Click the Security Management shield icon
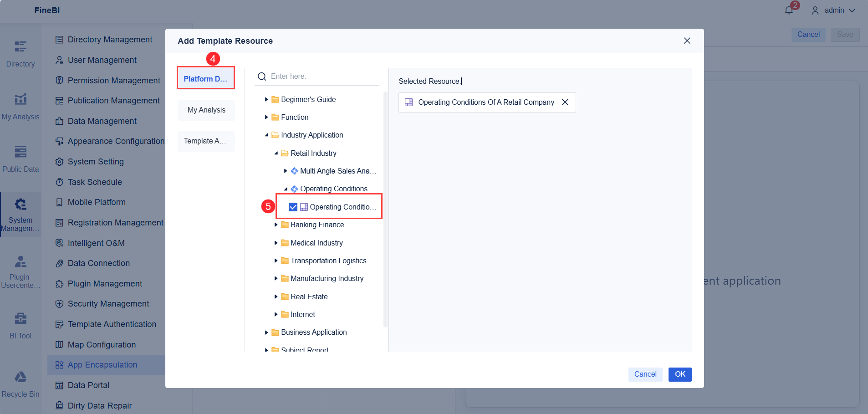Image resolution: width=868 pixels, height=414 pixels. pyautogui.click(x=59, y=304)
